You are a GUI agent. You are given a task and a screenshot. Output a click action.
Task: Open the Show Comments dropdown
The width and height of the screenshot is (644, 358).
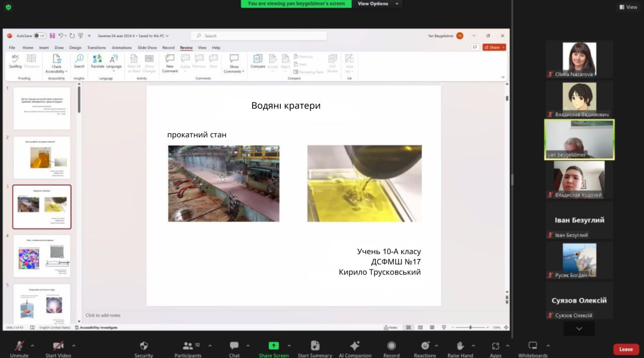coord(234,71)
